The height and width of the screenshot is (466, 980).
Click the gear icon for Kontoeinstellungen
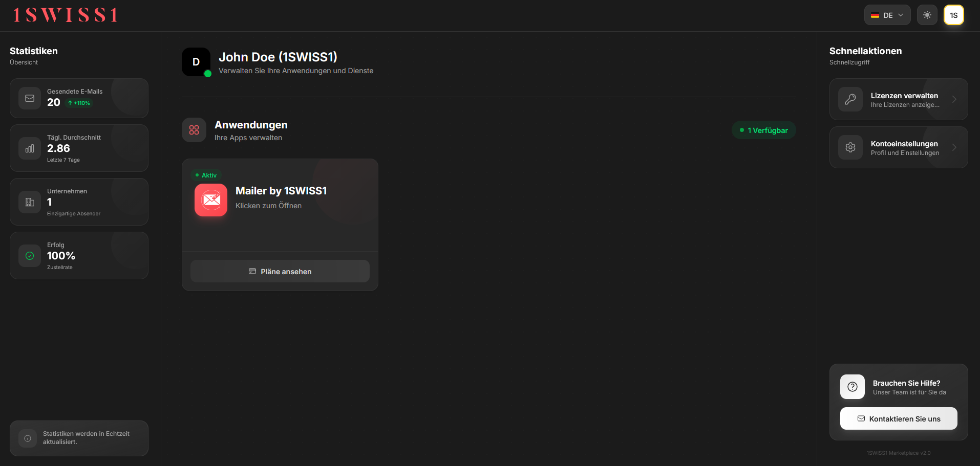[850, 147]
